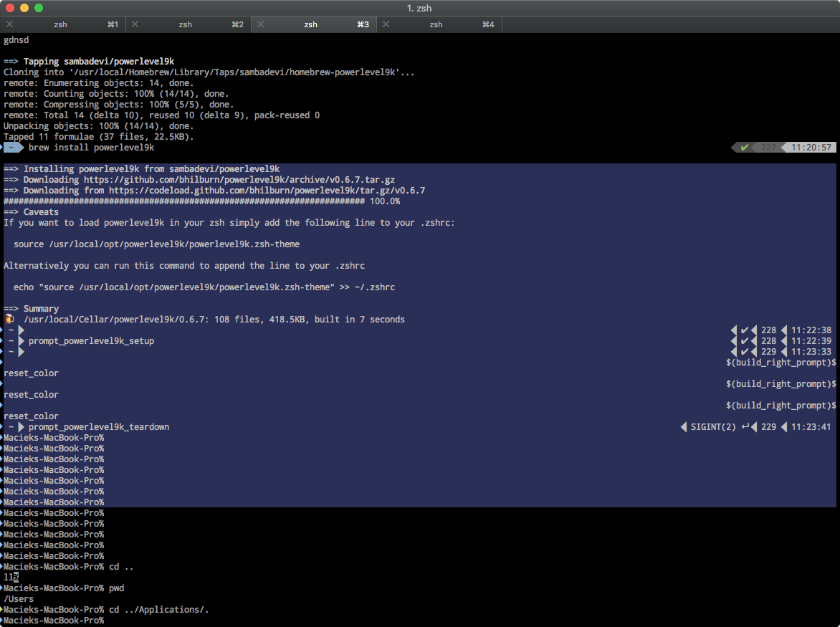840x627 pixels.
Task: Click the echo append-to-zshrc command line
Action: (x=204, y=287)
